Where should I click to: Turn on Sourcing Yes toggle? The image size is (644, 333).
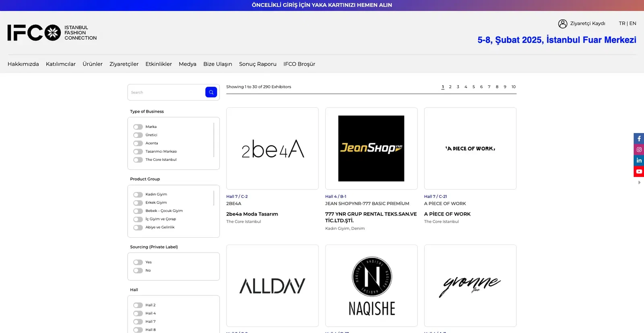click(138, 263)
